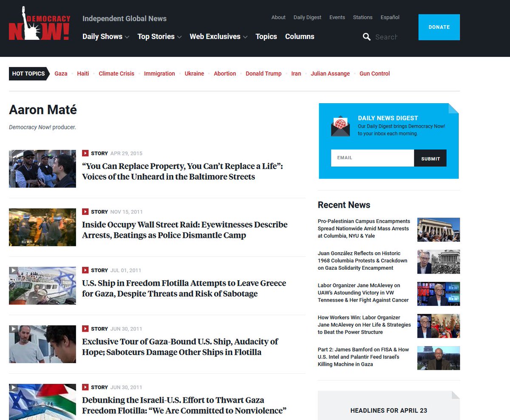The image size is (510, 420).
Task: Click the Baltimore Streets story thumbnail
Action: [x=42, y=169]
